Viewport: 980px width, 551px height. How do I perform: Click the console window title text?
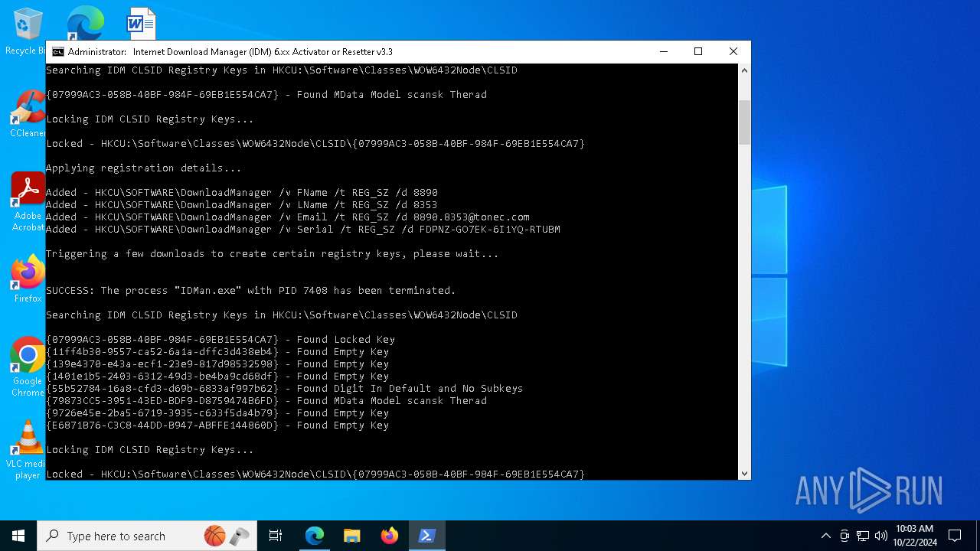tap(230, 52)
